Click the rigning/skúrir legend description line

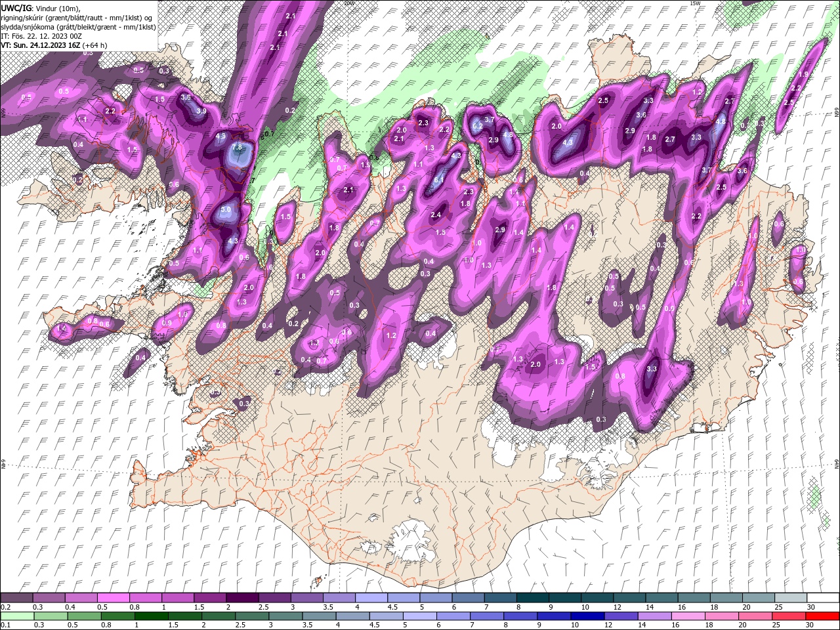(77, 17)
